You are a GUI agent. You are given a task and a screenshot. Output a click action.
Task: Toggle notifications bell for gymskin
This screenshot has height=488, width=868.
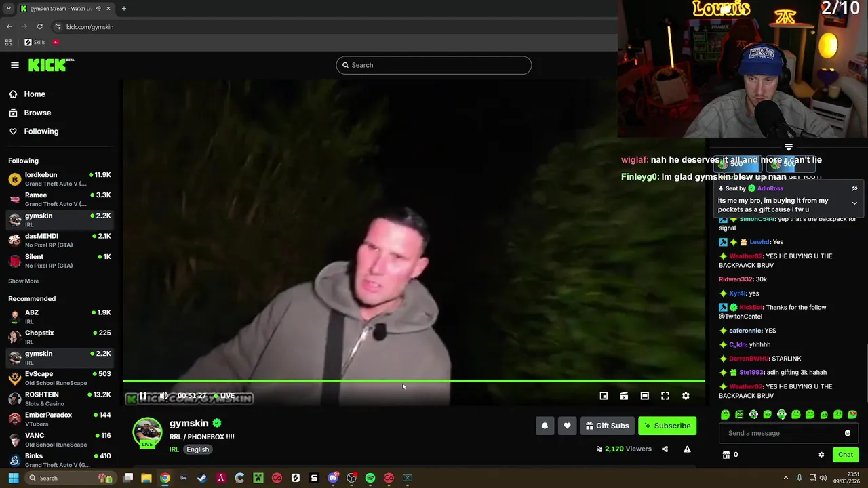click(x=545, y=426)
